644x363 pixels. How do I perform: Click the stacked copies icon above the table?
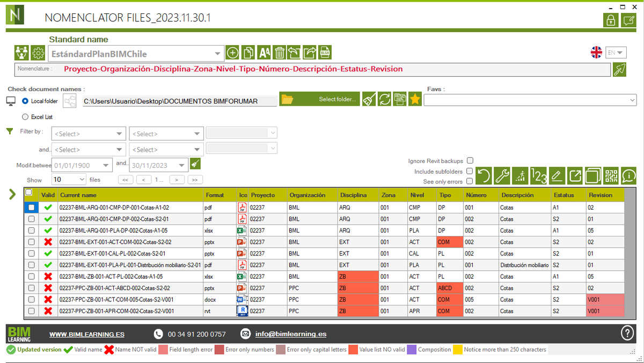(593, 175)
